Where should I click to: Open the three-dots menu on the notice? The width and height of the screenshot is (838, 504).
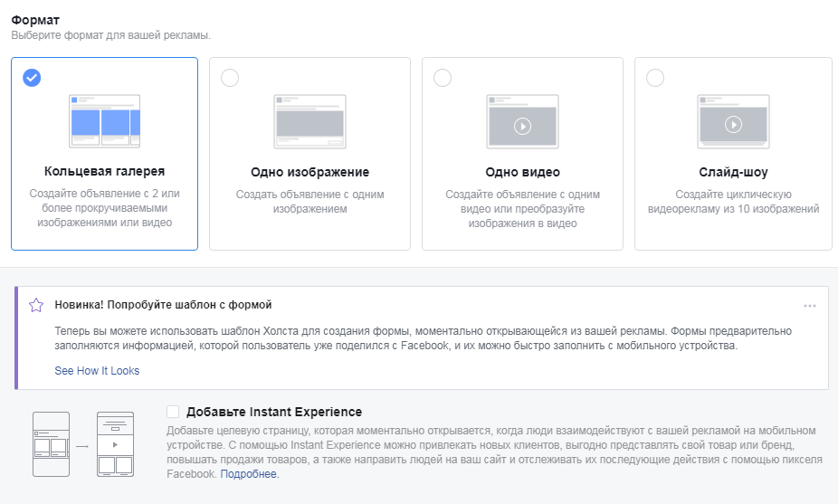coord(810,306)
